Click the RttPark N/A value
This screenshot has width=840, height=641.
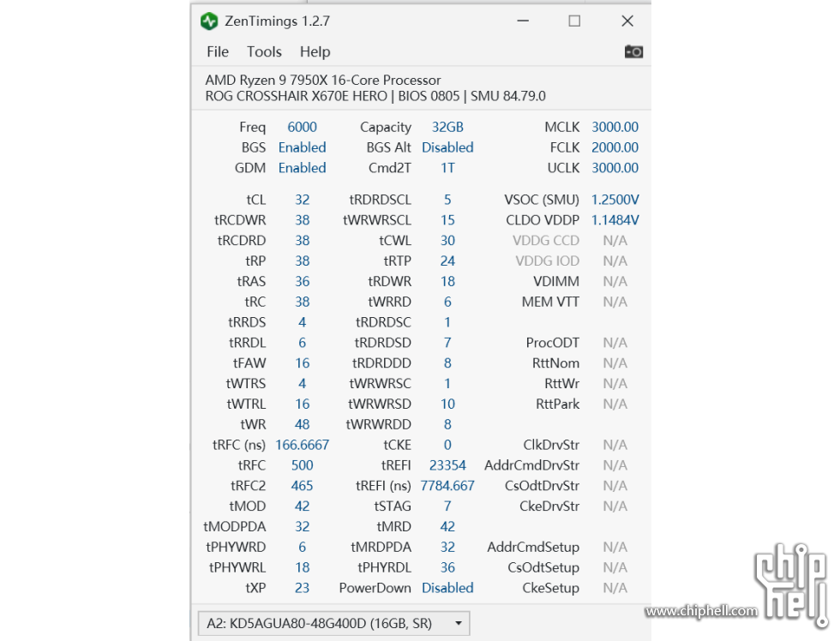615,404
